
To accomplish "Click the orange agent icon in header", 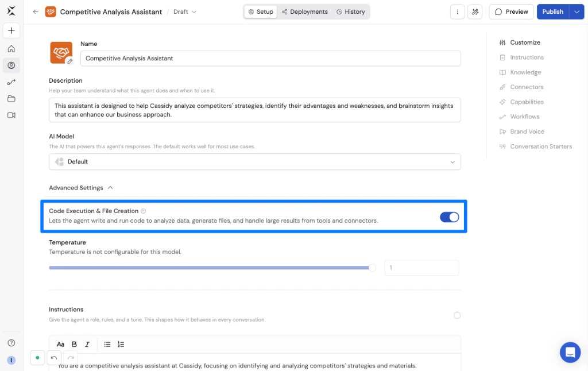I will (x=51, y=11).
